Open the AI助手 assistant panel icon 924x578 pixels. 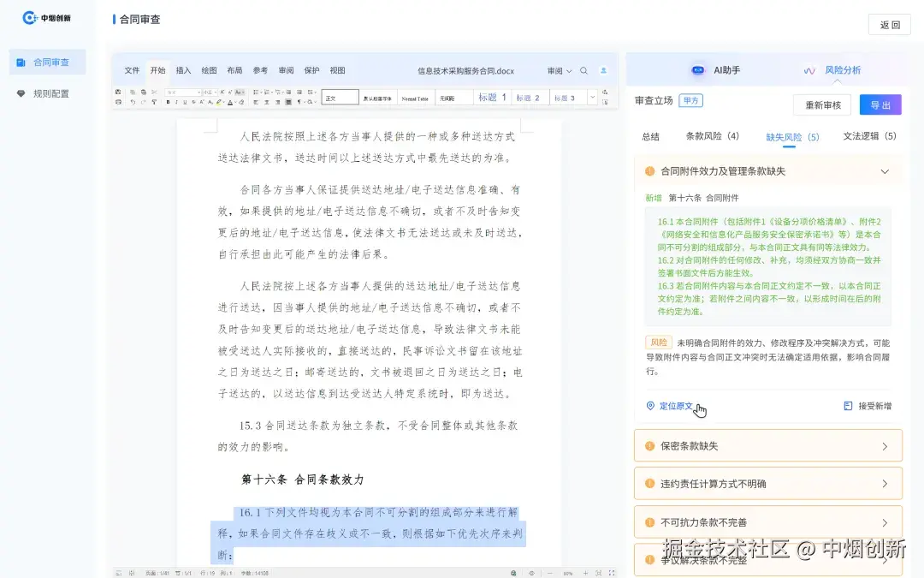[699, 70]
